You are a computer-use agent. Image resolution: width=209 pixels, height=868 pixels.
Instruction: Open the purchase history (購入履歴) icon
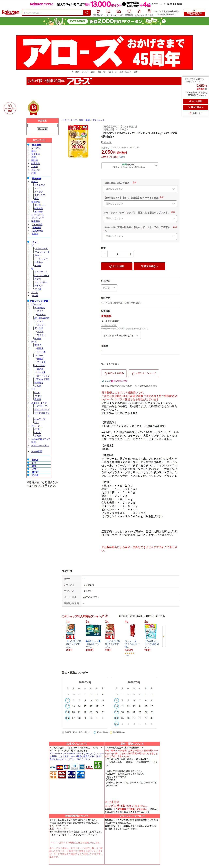(149, 13)
